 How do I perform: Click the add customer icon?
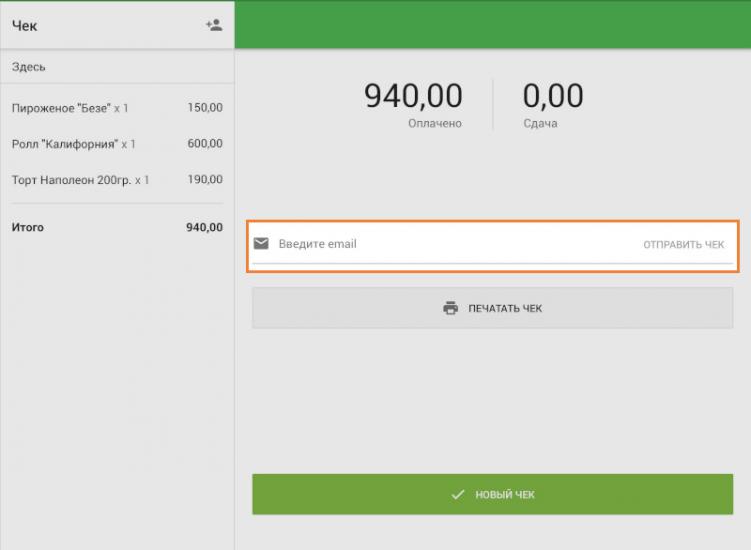pyautogui.click(x=213, y=25)
